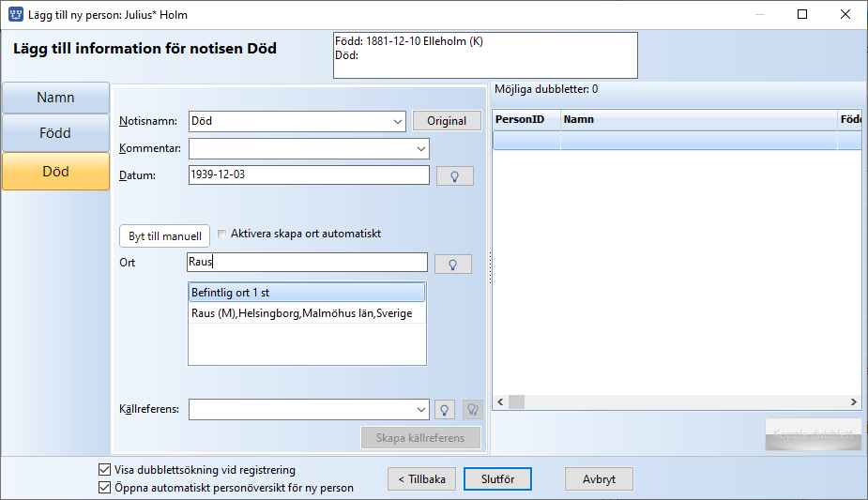Expand the Kommentar dropdown list
Viewport: 868px width, 500px height.
click(x=420, y=149)
